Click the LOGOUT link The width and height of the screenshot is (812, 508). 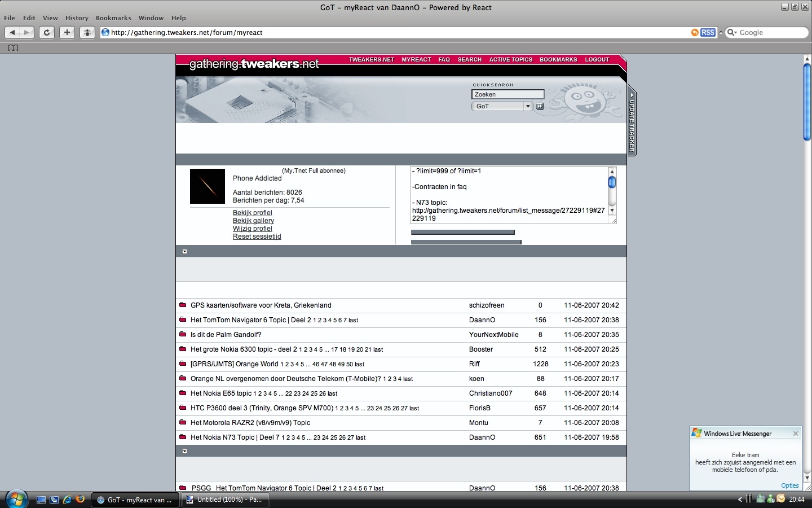pos(597,59)
